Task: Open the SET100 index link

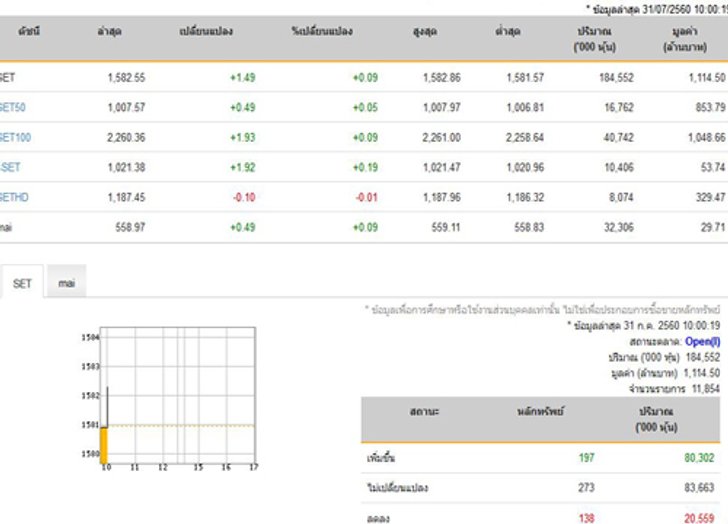Action: pos(15,137)
